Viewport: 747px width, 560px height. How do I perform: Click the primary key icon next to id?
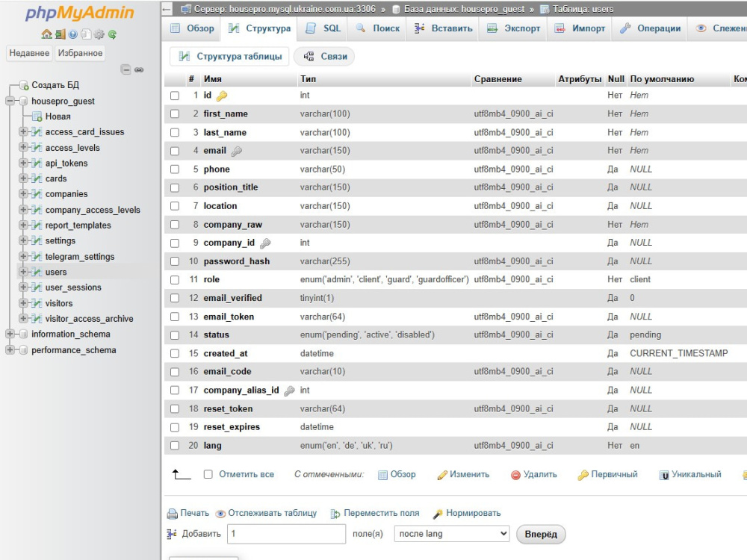pos(222,96)
